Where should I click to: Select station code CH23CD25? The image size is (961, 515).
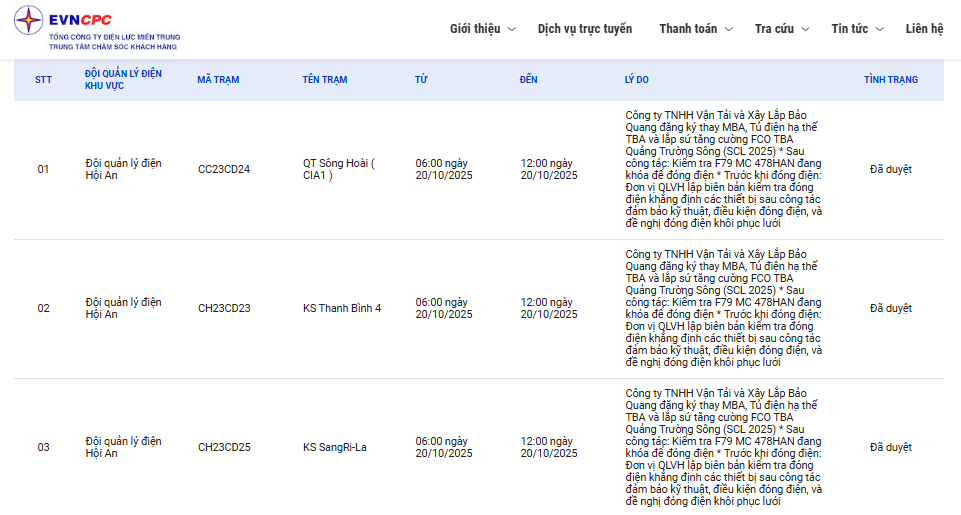coord(224,447)
